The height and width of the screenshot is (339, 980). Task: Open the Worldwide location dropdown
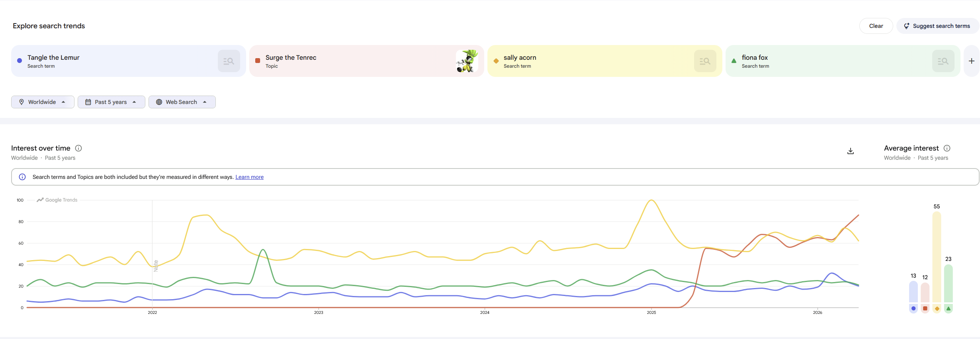click(43, 102)
